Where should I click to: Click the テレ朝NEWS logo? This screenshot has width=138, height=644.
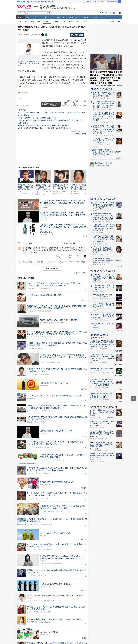click(x=77, y=35)
